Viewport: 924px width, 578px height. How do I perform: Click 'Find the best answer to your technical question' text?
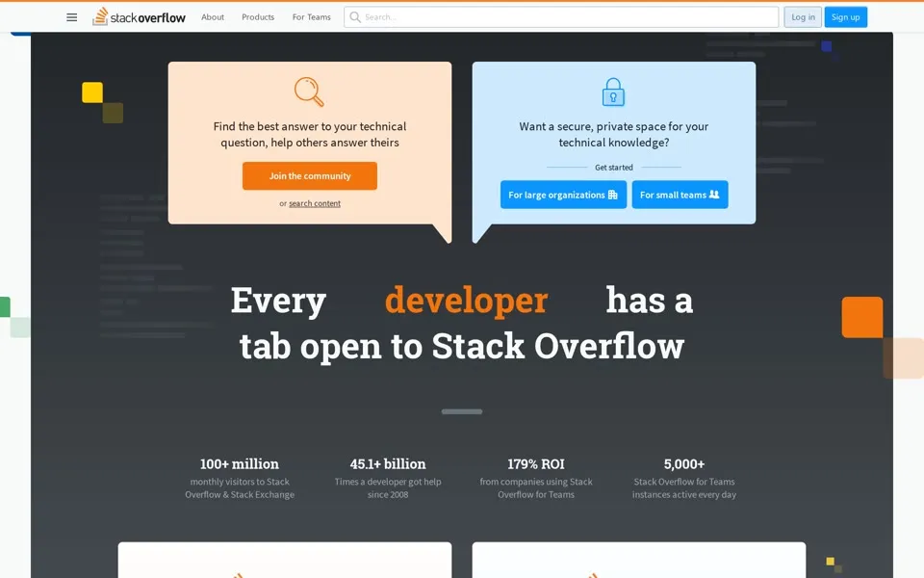tap(310, 135)
